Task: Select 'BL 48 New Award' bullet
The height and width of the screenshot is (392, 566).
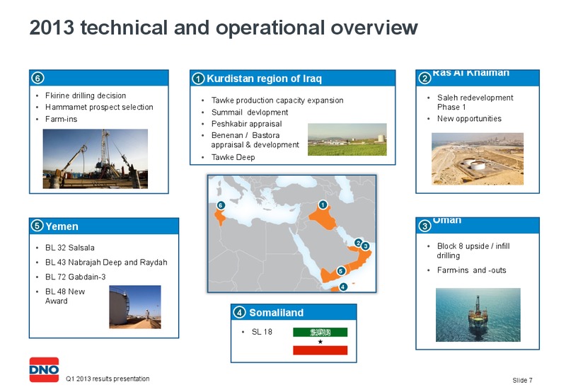Action: 65,296
